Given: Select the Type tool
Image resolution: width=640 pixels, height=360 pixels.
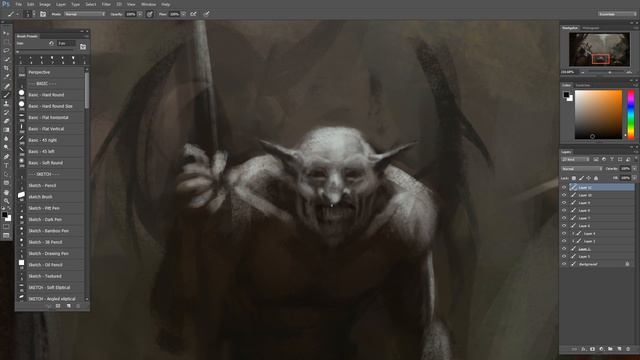Looking at the screenshot, I should pyautogui.click(x=6, y=165).
